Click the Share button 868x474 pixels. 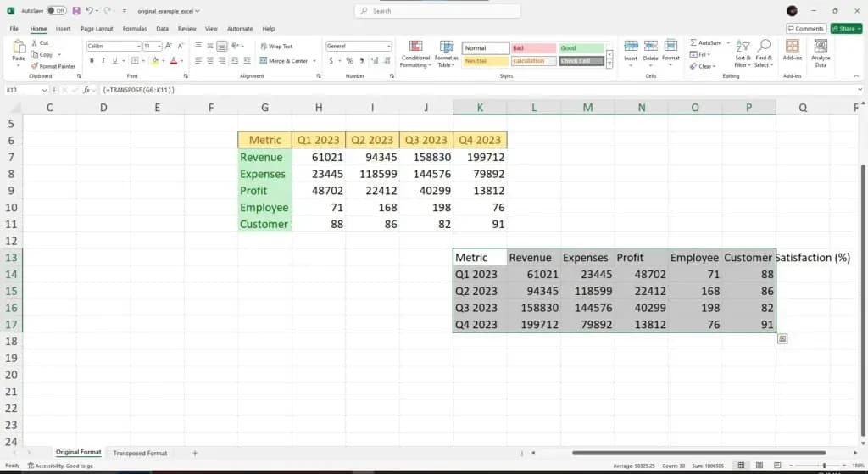(847, 28)
